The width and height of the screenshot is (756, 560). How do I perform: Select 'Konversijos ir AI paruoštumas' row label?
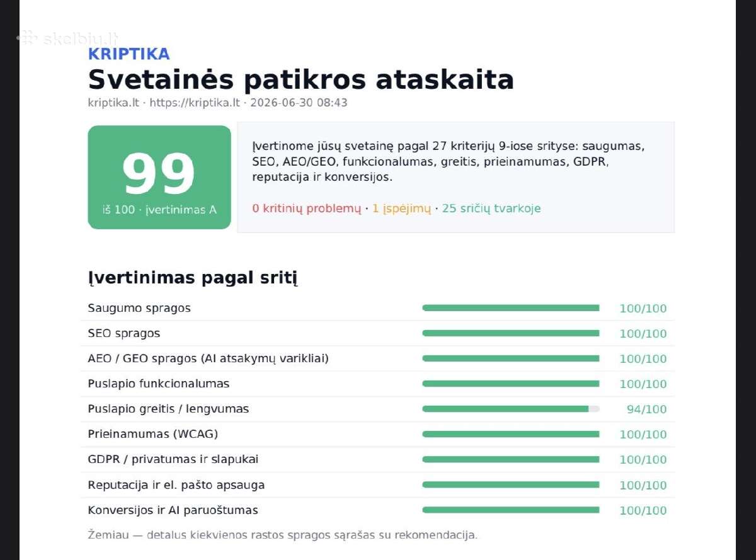click(173, 510)
